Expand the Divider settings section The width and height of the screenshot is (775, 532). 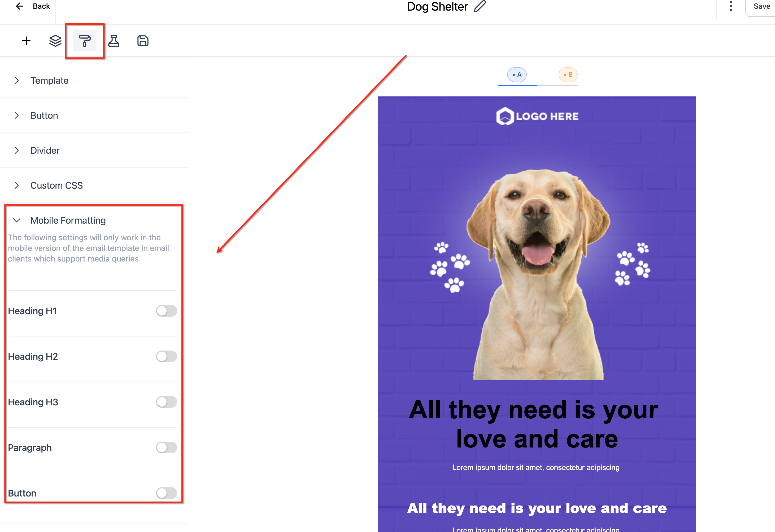pos(45,150)
